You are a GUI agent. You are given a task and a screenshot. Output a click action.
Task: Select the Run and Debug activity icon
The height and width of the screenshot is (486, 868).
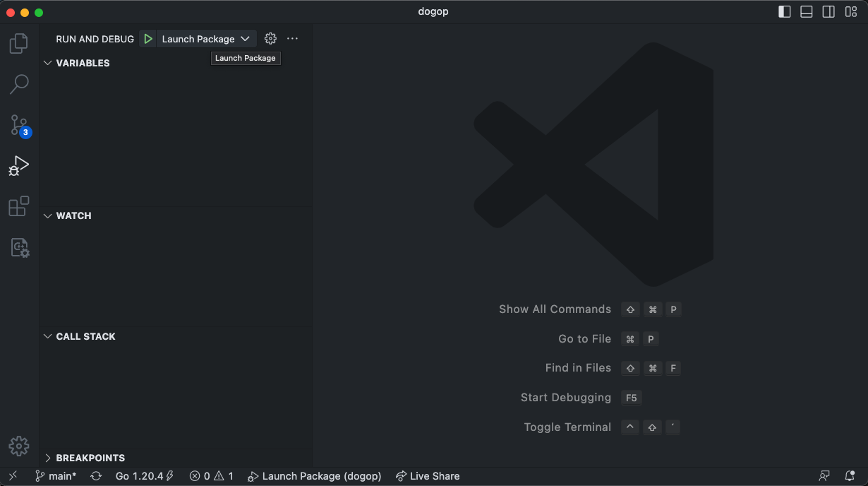click(19, 166)
